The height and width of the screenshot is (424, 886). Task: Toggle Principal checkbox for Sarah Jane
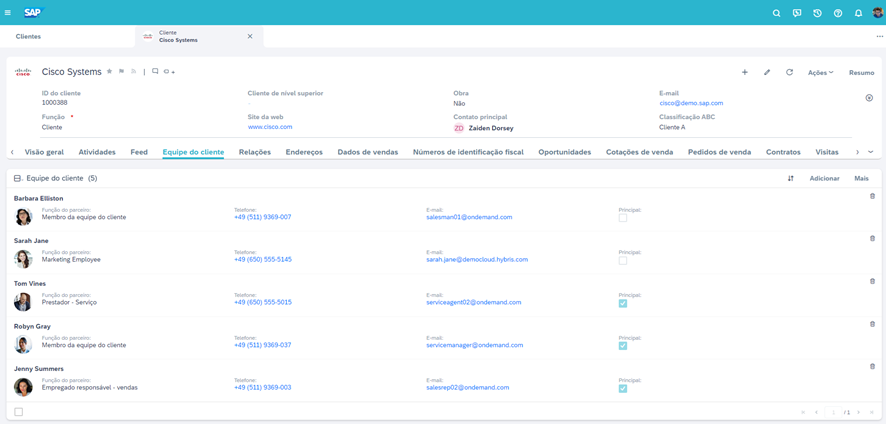623,261
